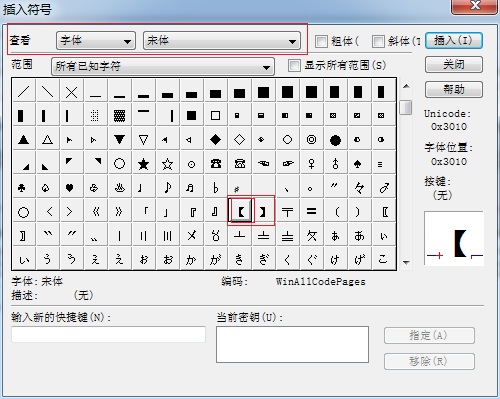The width and height of the screenshot is (500, 399).
Task: Select the white telephone symbol
Action: [239, 164]
